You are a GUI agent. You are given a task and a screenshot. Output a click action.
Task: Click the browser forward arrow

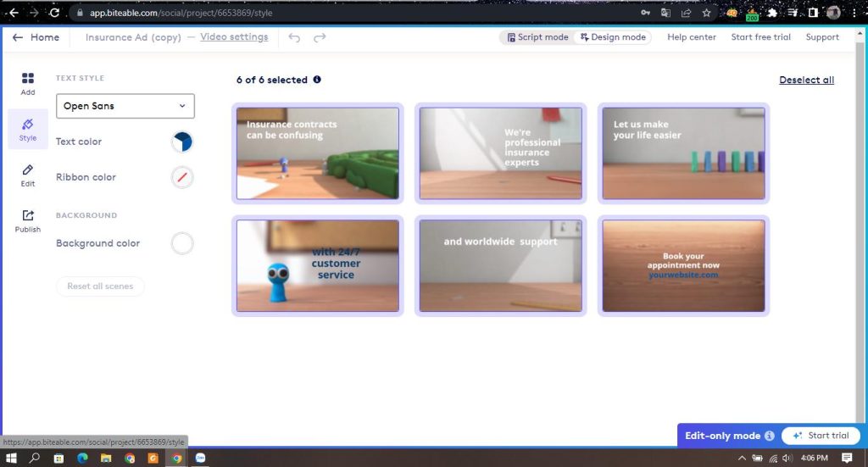34,12
